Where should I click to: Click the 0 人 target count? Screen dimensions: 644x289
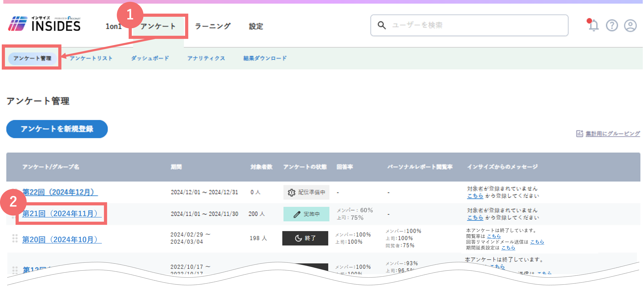click(255, 192)
